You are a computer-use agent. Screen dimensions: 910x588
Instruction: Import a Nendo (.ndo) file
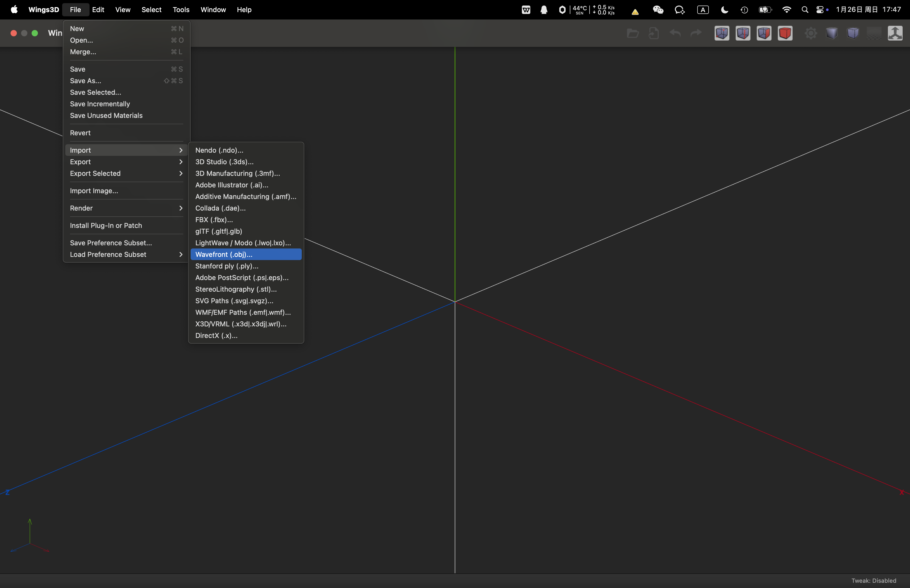246,150
